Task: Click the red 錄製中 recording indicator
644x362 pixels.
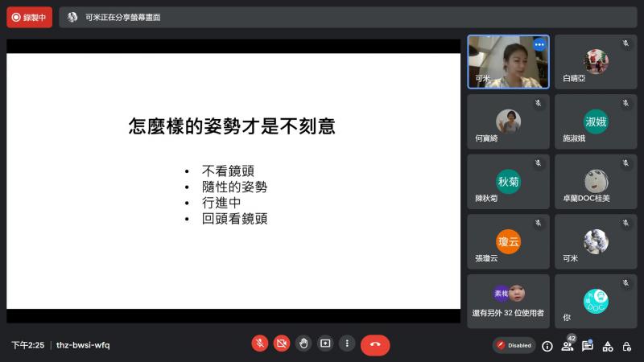Action: (x=29, y=17)
